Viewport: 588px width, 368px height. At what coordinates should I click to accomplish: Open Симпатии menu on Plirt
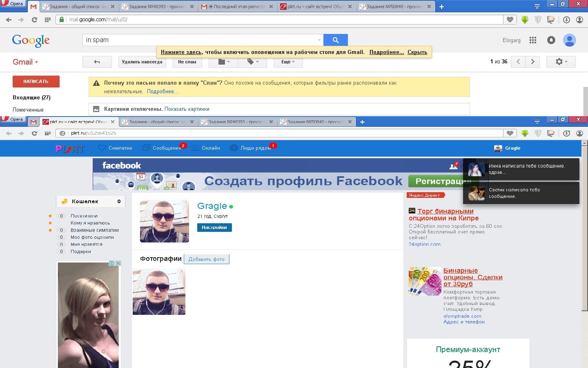(116, 148)
